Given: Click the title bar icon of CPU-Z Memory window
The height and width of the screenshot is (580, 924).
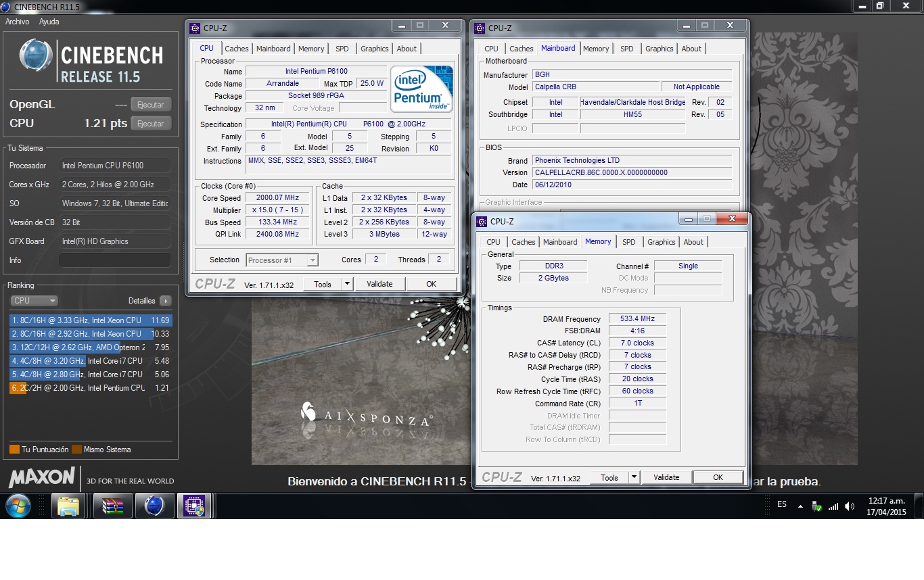Looking at the screenshot, I should click(482, 222).
